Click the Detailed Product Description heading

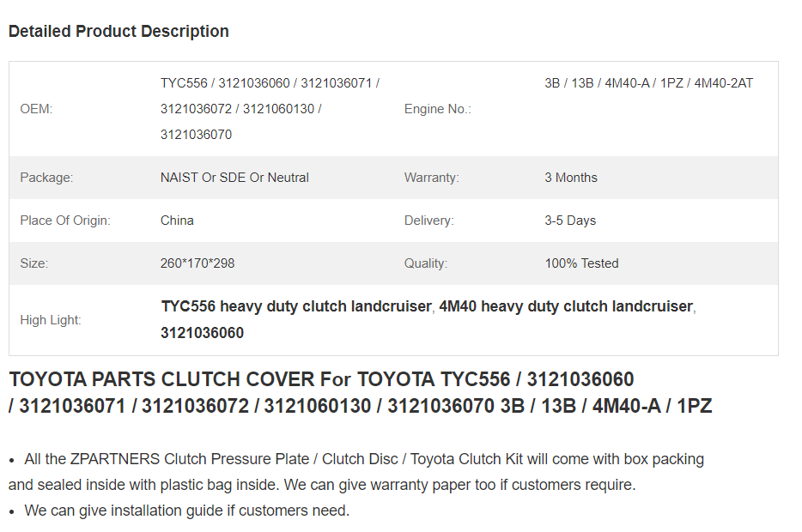pos(118,31)
